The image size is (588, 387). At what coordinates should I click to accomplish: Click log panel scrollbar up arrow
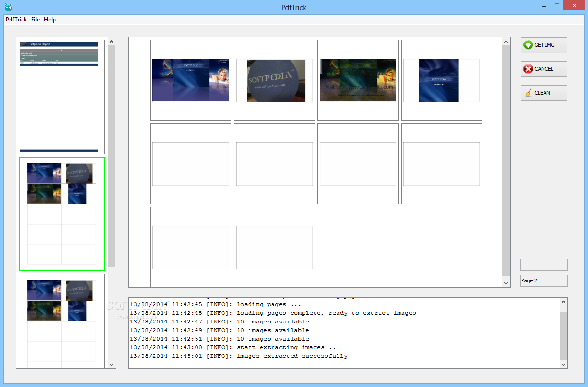[564, 301]
